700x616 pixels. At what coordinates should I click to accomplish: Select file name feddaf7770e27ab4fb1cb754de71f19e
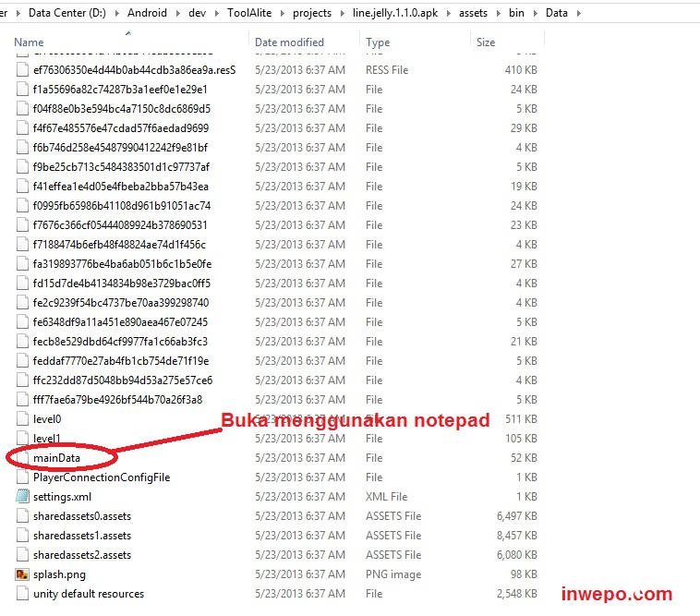[121, 361]
